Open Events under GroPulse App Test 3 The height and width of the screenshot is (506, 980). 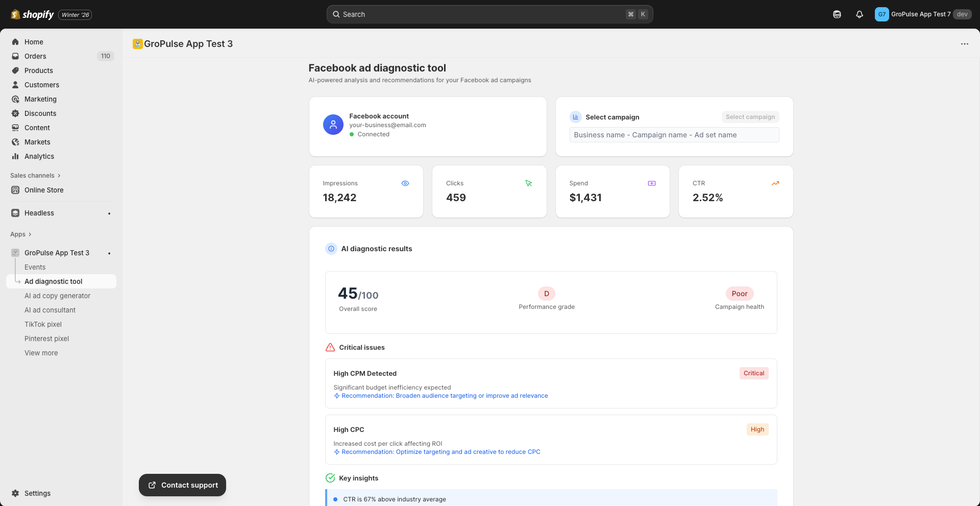click(x=35, y=267)
